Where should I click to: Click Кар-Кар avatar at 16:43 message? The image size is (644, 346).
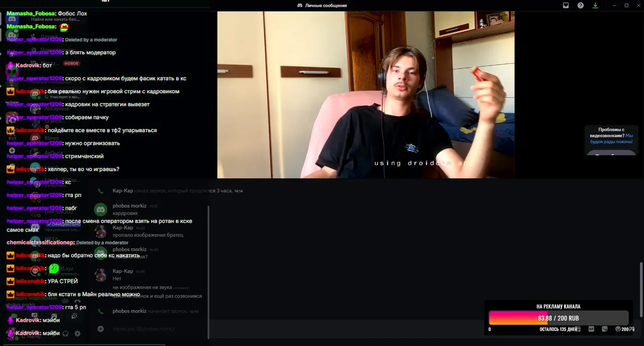pyautogui.click(x=101, y=231)
